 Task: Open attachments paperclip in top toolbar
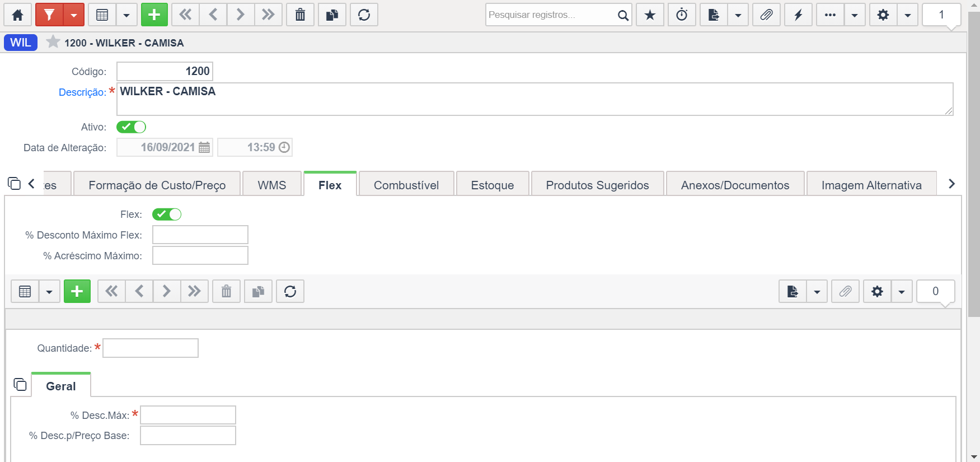tap(767, 15)
